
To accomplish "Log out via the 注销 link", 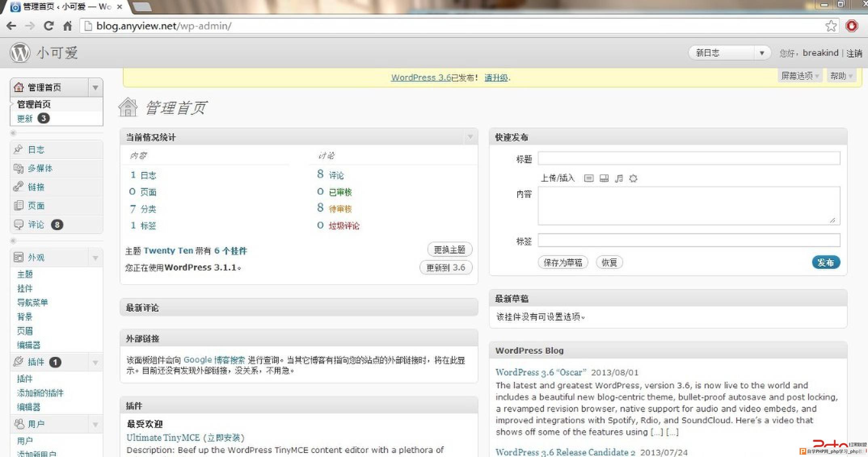I will click(x=854, y=53).
